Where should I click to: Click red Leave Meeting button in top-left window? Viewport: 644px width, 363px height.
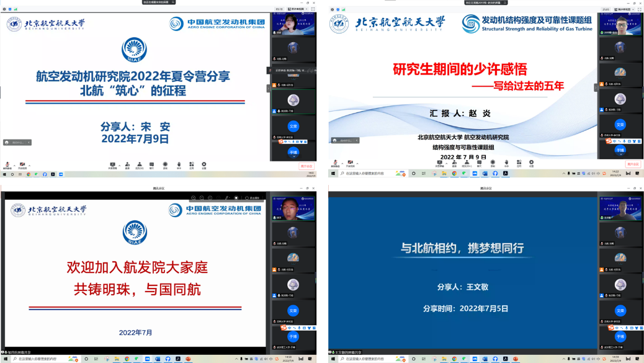coord(306,166)
